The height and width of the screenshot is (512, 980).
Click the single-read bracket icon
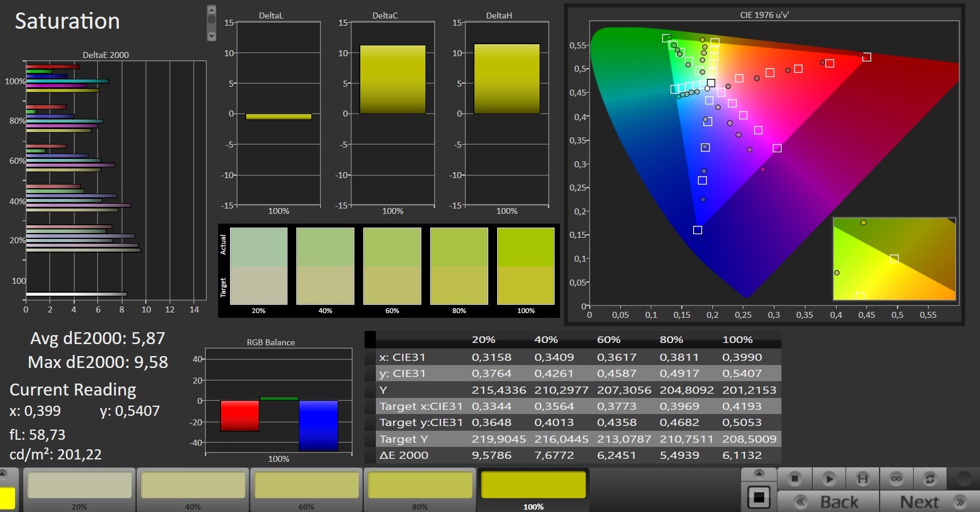click(x=862, y=479)
